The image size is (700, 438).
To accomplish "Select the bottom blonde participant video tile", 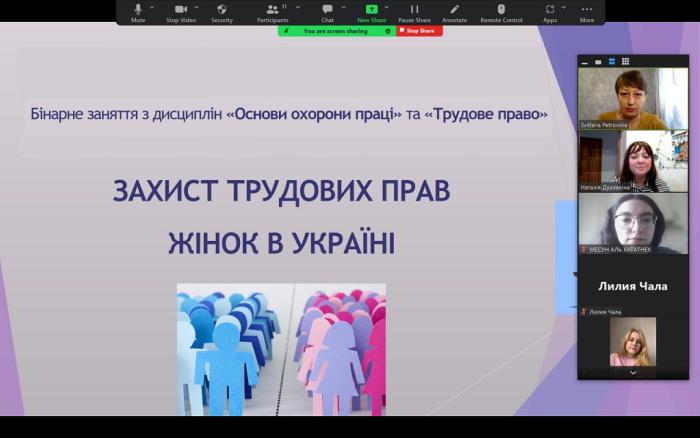I will pos(633,342).
